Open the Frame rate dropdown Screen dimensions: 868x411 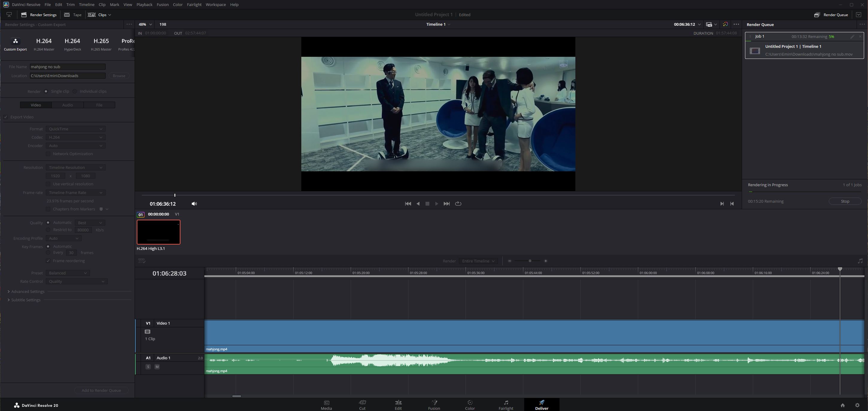pyautogui.click(x=75, y=192)
